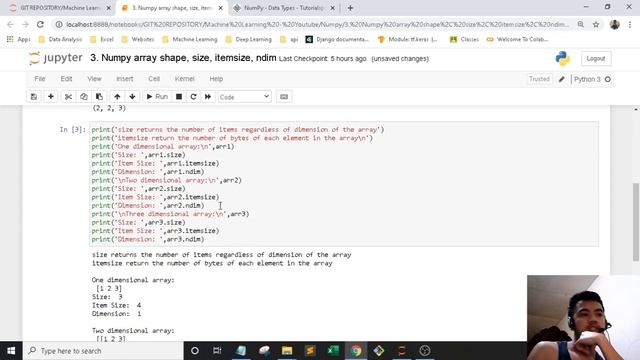The width and height of the screenshot is (640, 360).
Task: Move selected cell up arrow
Action: coord(117,97)
